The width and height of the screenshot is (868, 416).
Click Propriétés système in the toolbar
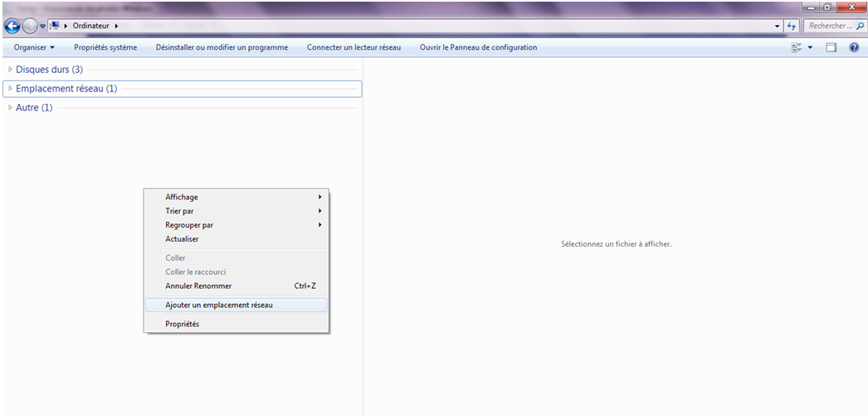click(105, 47)
